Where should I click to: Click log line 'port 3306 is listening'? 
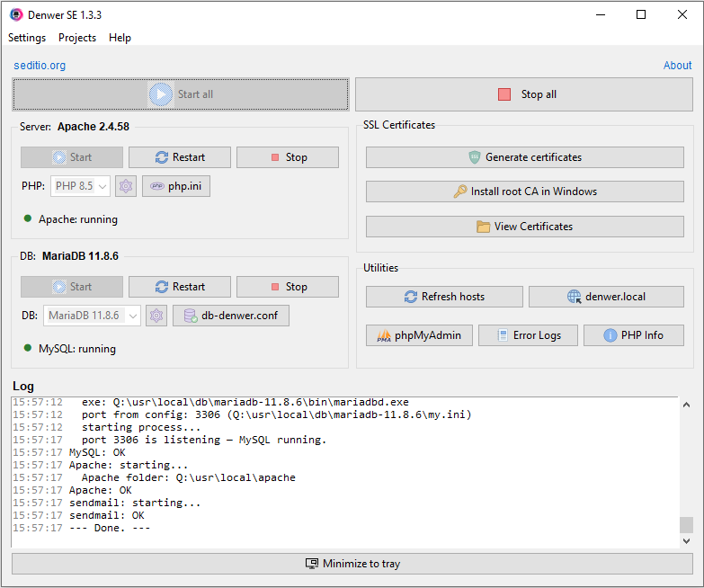point(204,440)
